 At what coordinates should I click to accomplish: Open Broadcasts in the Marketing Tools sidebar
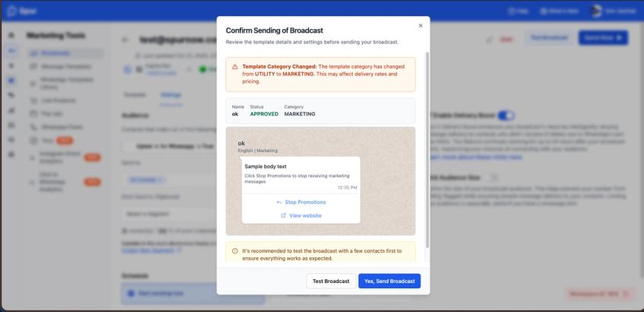click(x=65, y=53)
